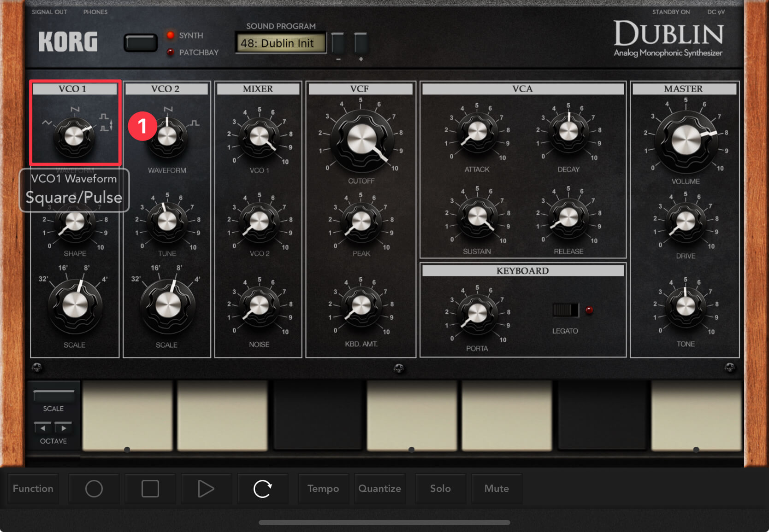Enable Solo for this synth
769x532 pixels.
(x=440, y=489)
